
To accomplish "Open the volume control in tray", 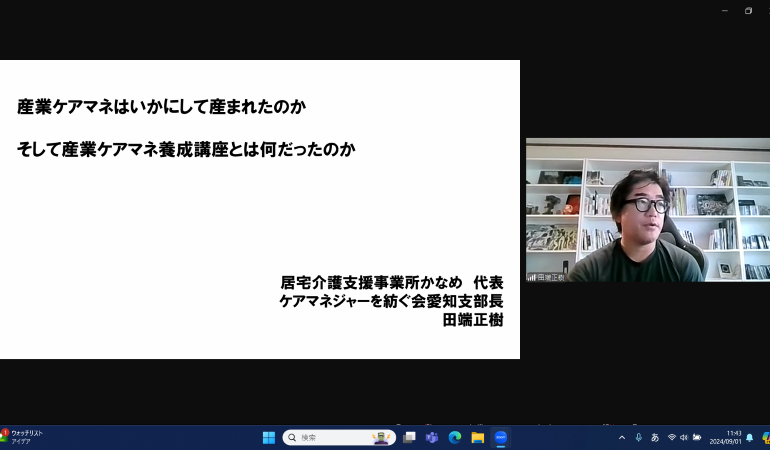I will click(x=684, y=438).
